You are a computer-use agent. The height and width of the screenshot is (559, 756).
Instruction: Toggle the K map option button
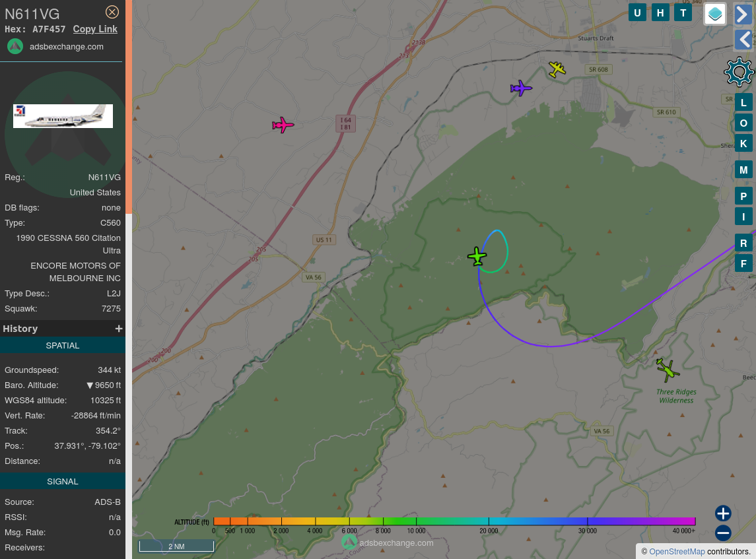pyautogui.click(x=743, y=144)
